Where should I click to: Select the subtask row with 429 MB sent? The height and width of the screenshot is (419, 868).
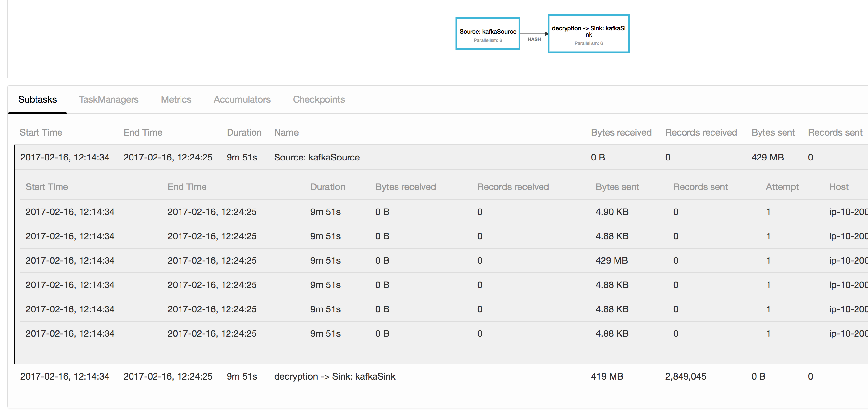tap(611, 260)
